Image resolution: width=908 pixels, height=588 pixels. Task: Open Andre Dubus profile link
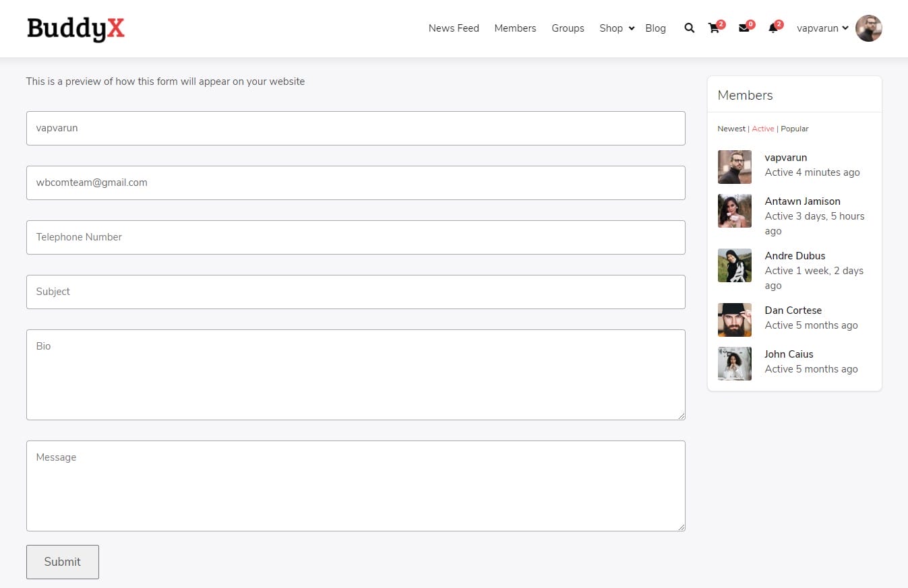(795, 256)
